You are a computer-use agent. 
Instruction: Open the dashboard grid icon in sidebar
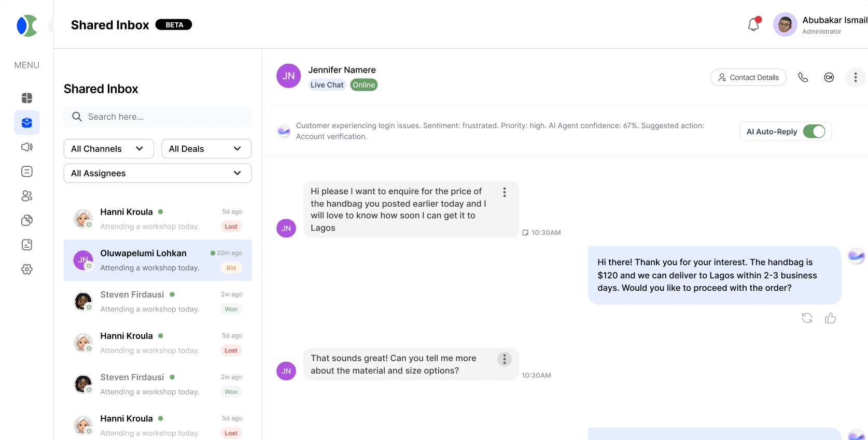(27, 98)
